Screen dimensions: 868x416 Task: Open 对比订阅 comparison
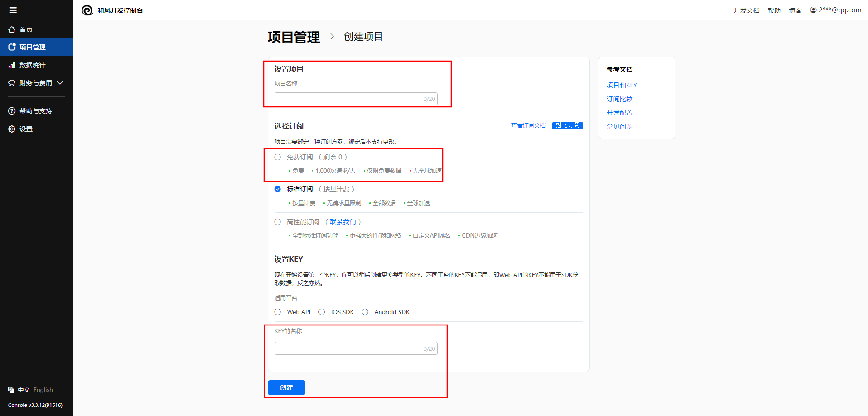(567, 125)
